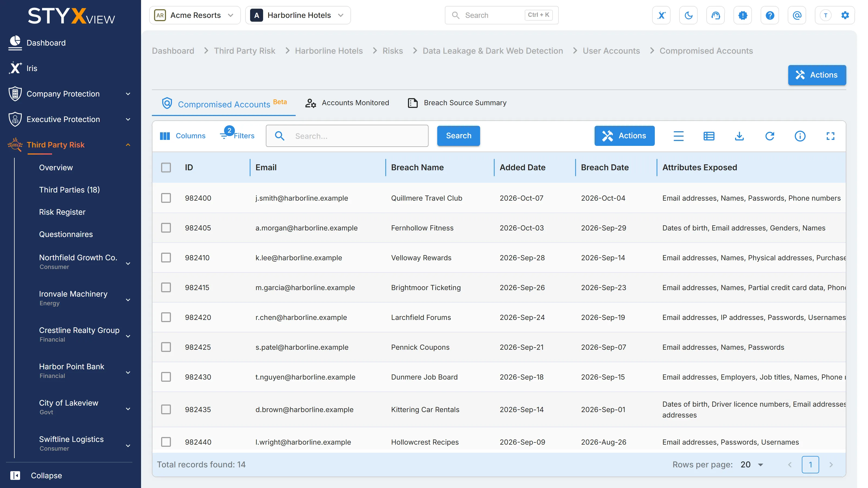
Task: Expand Northfield Growth Co. entry
Action: click(x=128, y=263)
